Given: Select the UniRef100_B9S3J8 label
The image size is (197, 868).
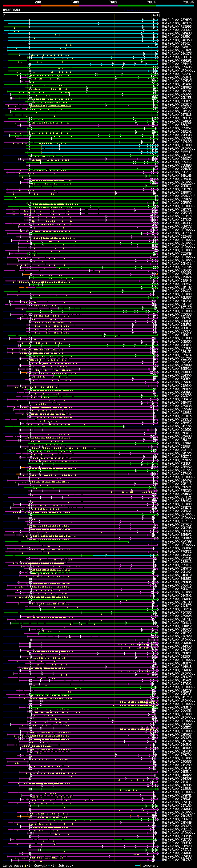Looking at the screenshot, I should pyautogui.click(x=176, y=419).
